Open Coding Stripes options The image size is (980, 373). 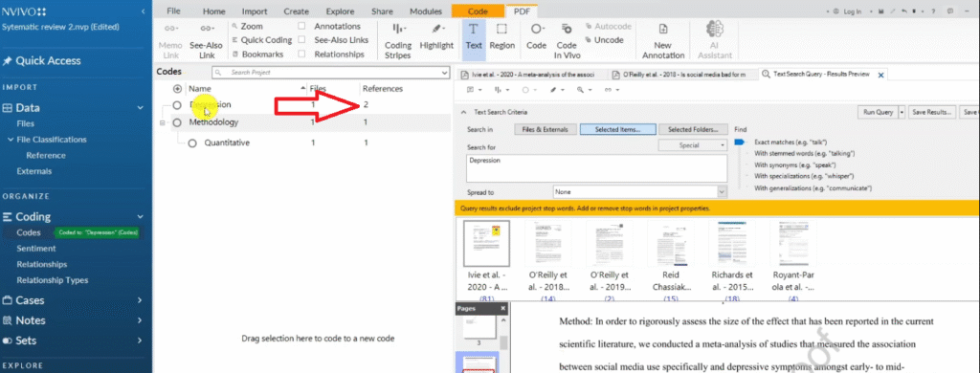tap(397, 40)
